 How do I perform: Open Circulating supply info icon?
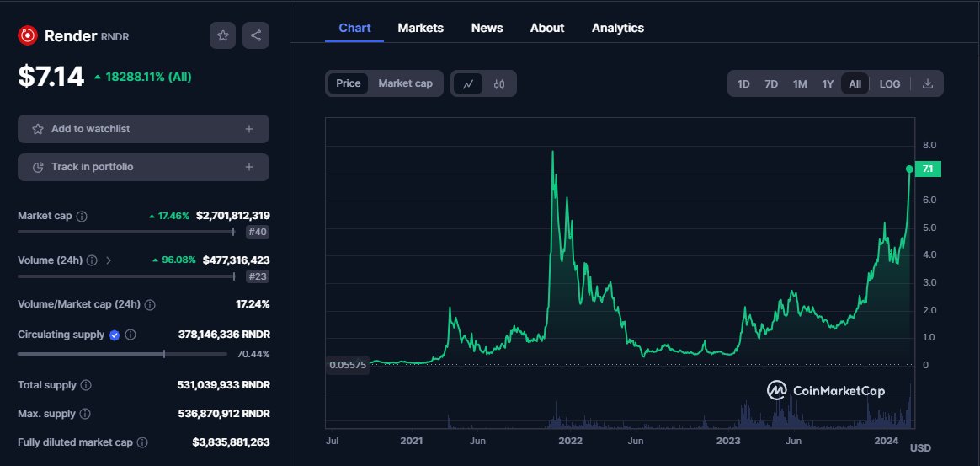(130, 335)
